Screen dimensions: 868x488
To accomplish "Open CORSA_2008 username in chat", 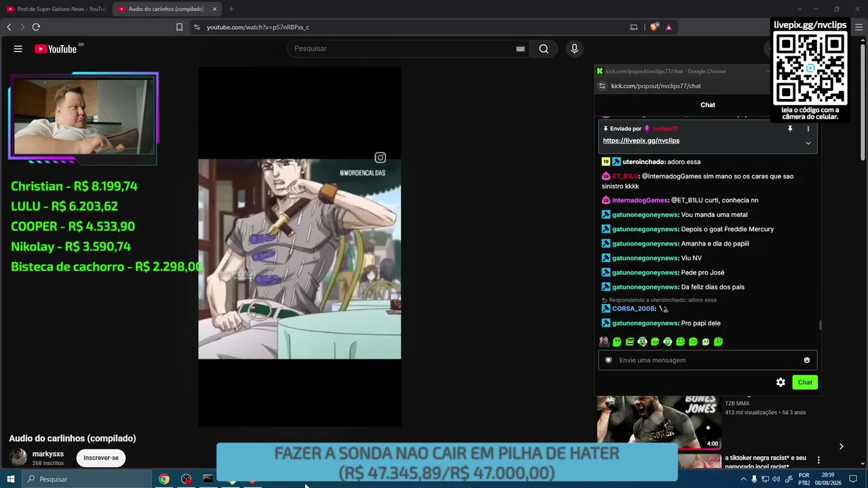I will click(633, 309).
